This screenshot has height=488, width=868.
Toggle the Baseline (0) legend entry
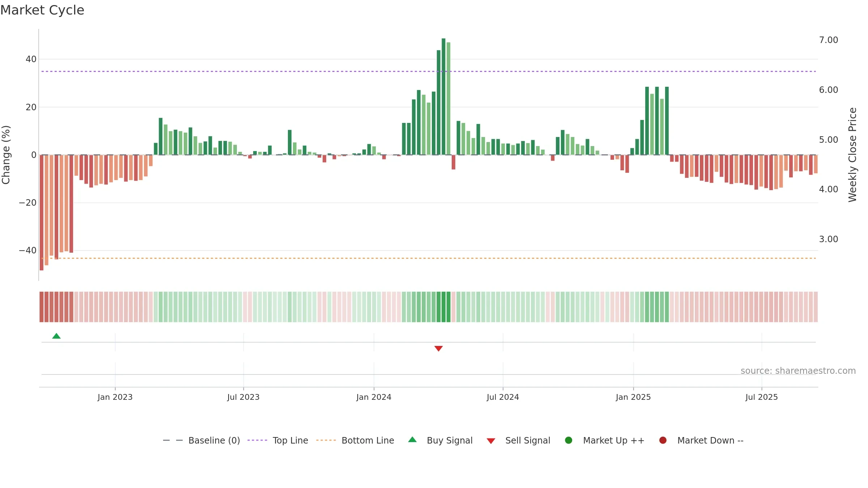(x=201, y=440)
